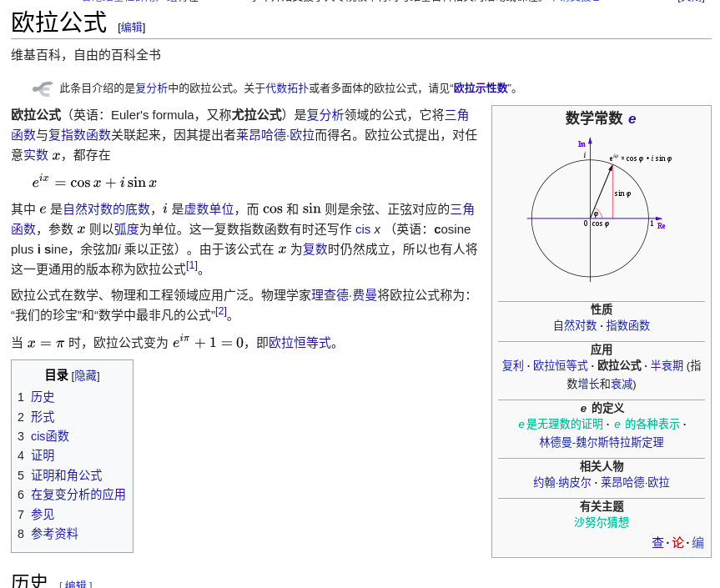
Task: Open the 指数函数 link in the infobox
Action: [x=628, y=325]
